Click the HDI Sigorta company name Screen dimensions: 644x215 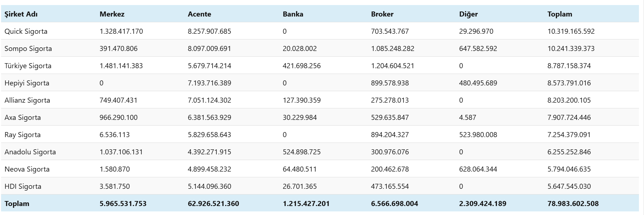click(23, 186)
